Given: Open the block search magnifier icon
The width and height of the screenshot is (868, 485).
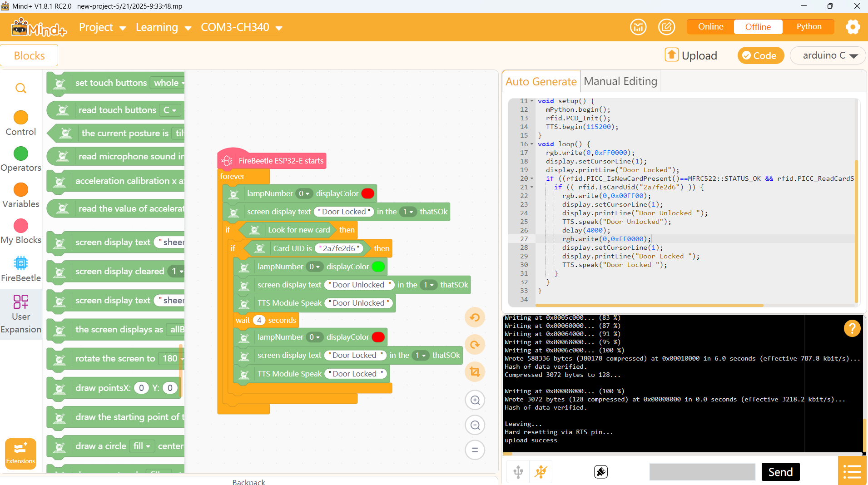Looking at the screenshot, I should click(x=21, y=88).
